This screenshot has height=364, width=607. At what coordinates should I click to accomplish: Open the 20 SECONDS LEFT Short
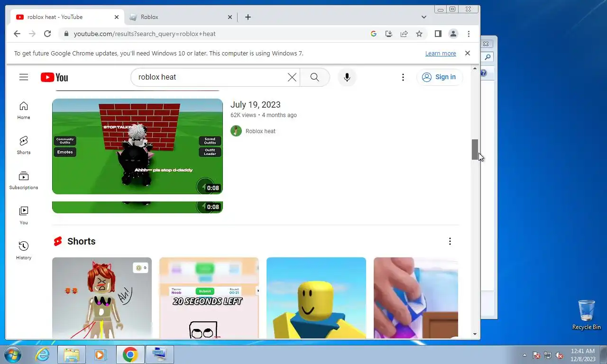click(x=209, y=298)
